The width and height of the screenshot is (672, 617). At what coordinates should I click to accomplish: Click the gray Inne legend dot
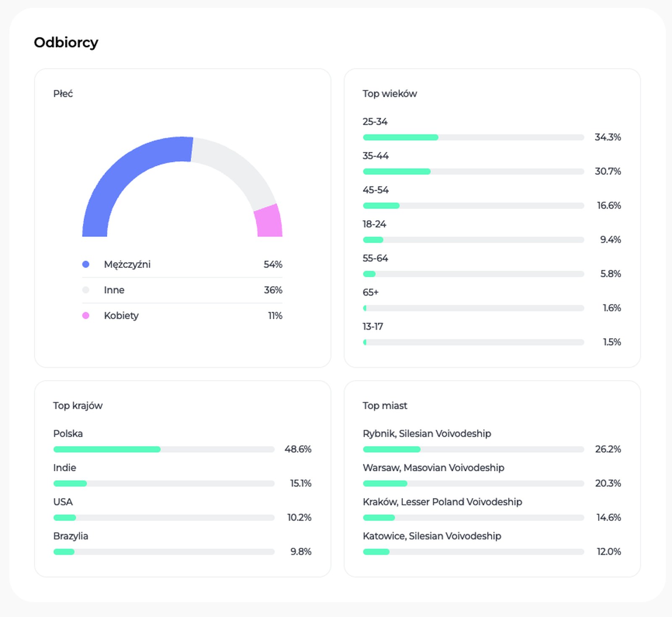[86, 290]
